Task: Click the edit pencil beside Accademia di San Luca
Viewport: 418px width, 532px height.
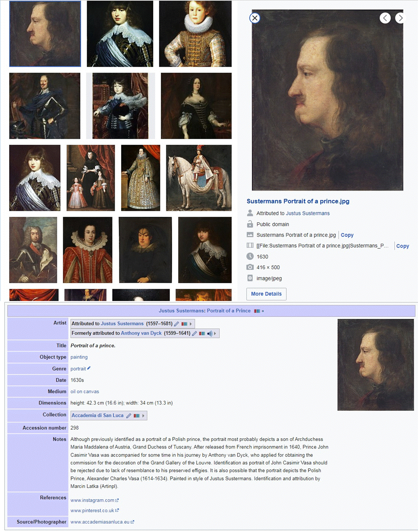Action: [129, 416]
